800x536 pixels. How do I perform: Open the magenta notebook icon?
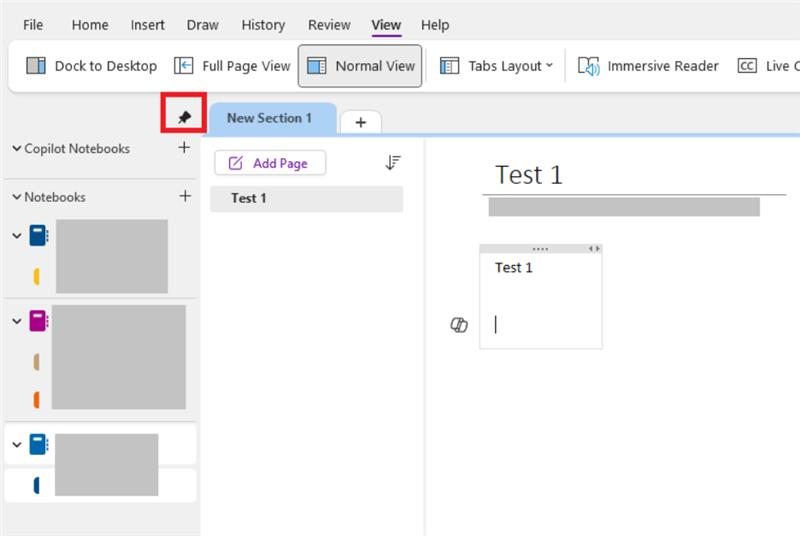click(39, 321)
